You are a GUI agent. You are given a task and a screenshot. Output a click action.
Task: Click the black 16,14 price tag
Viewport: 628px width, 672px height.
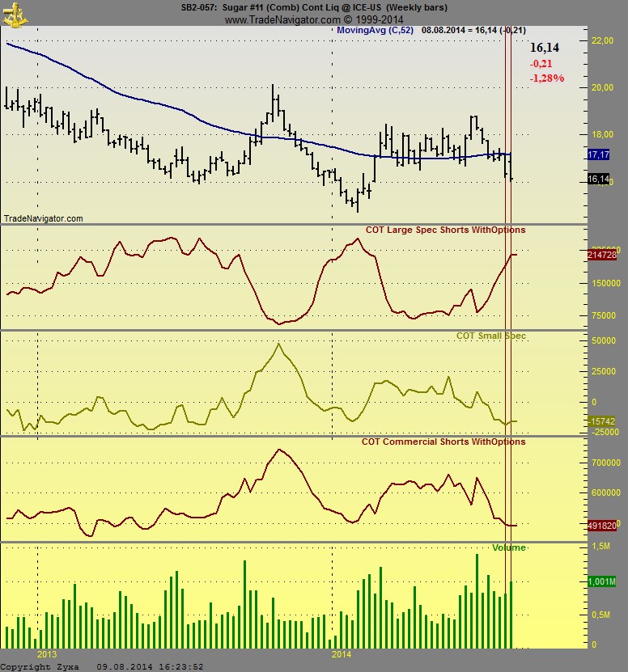click(598, 180)
